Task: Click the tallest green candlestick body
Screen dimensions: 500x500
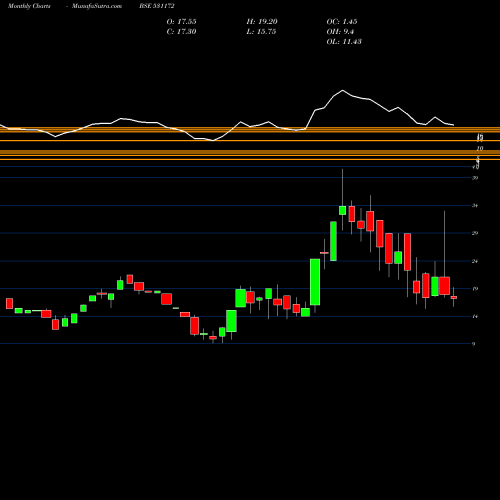Action: point(315,282)
